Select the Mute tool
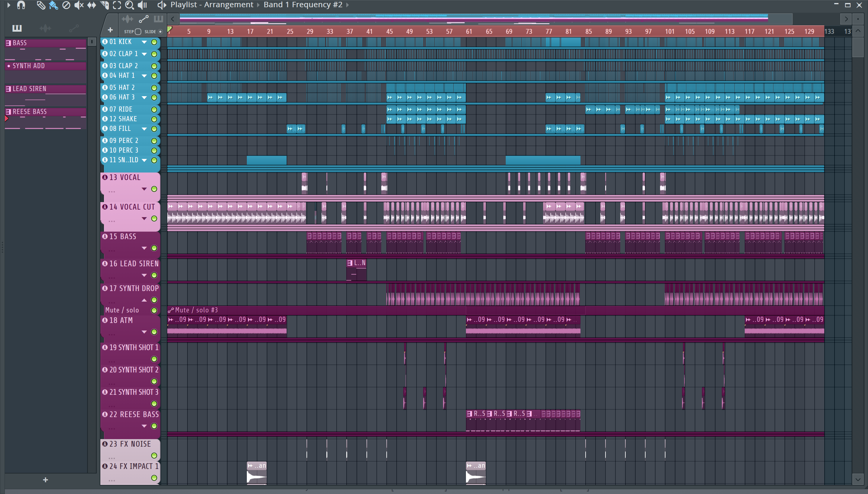The height and width of the screenshot is (494, 868). coord(79,5)
